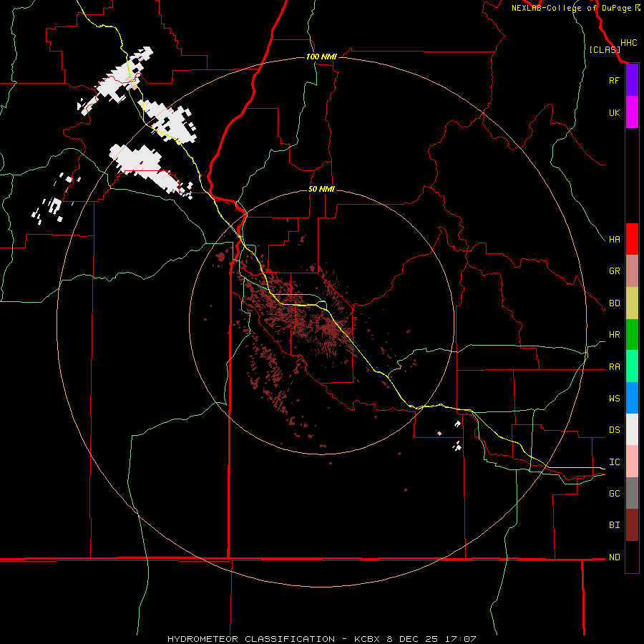Click the purple RF legend color swatch

[632, 80]
